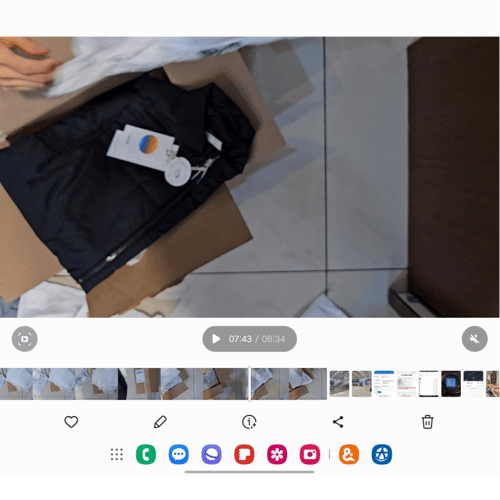Click the white playhead on filmstrip
The width and height of the screenshot is (500, 500).
249,384
